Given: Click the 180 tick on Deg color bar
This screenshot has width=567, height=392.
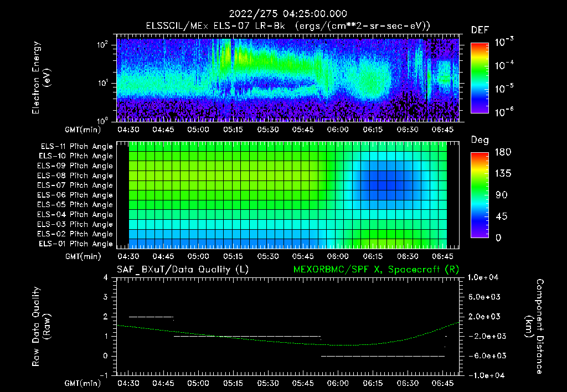Looking at the screenshot, I should [x=503, y=152].
